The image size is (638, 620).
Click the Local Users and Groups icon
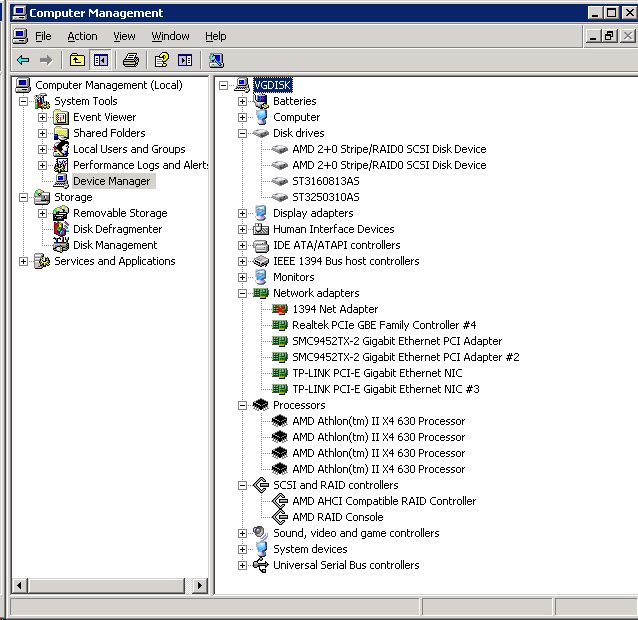pyautogui.click(x=61, y=149)
